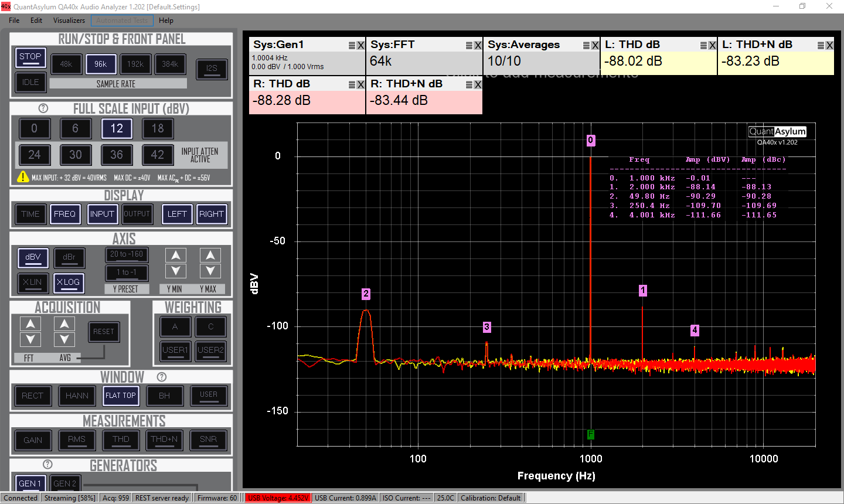This screenshot has width=844, height=504.
Task: Close the Sys:Averages measurement tile
Action: pyautogui.click(x=595, y=45)
